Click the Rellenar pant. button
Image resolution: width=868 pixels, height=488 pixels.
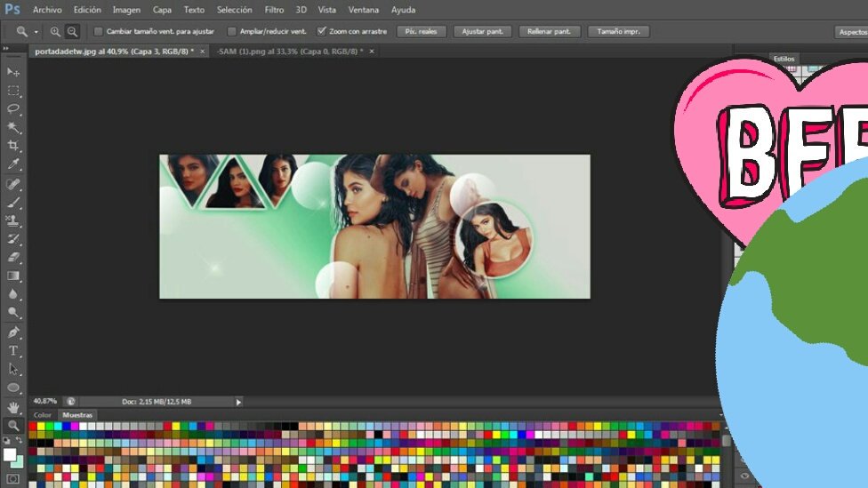[x=549, y=31]
